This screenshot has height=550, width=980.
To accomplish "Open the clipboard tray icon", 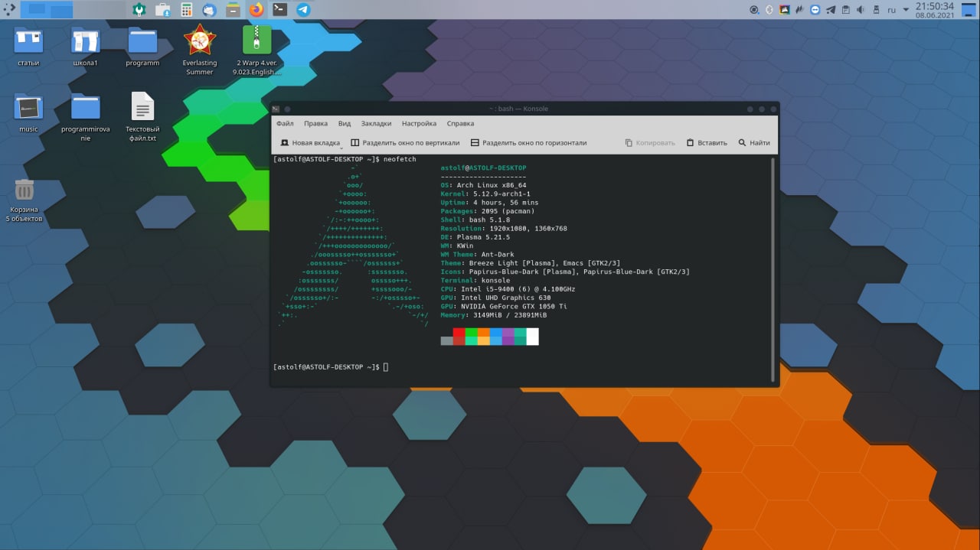I will click(846, 10).
